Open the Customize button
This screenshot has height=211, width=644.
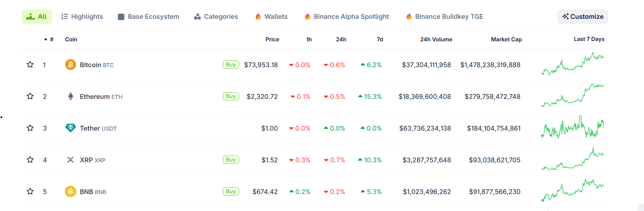[x=583, y=17]
